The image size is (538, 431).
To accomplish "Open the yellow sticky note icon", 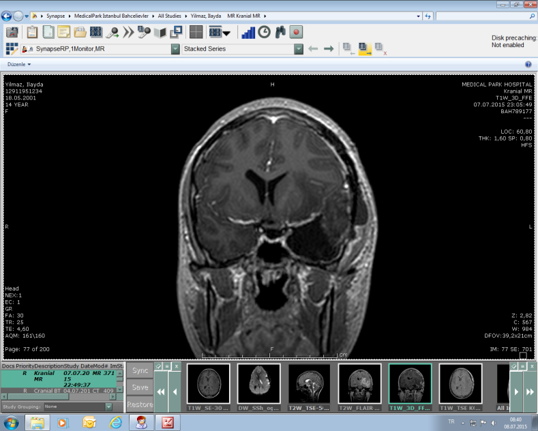I will tap(64, 32).
